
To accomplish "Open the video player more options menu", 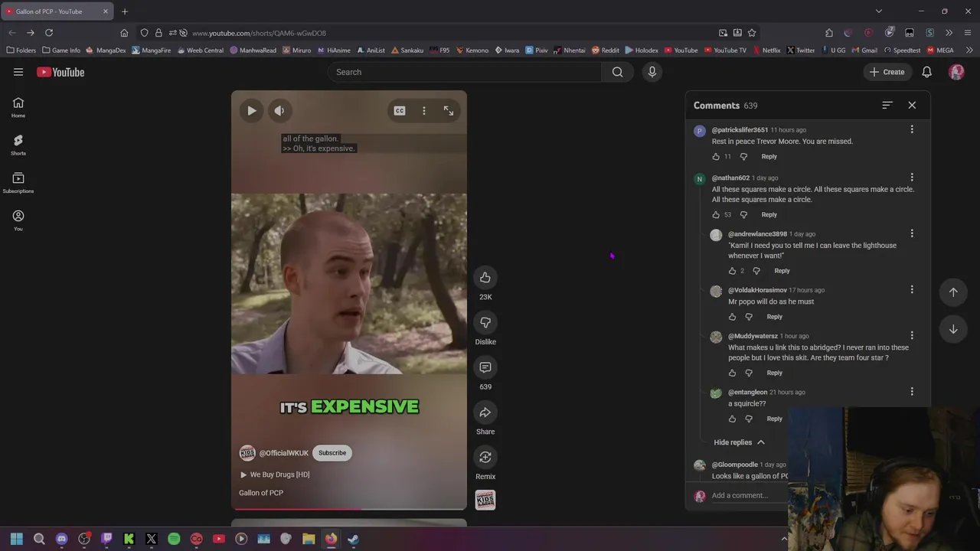I will point(424,111).
